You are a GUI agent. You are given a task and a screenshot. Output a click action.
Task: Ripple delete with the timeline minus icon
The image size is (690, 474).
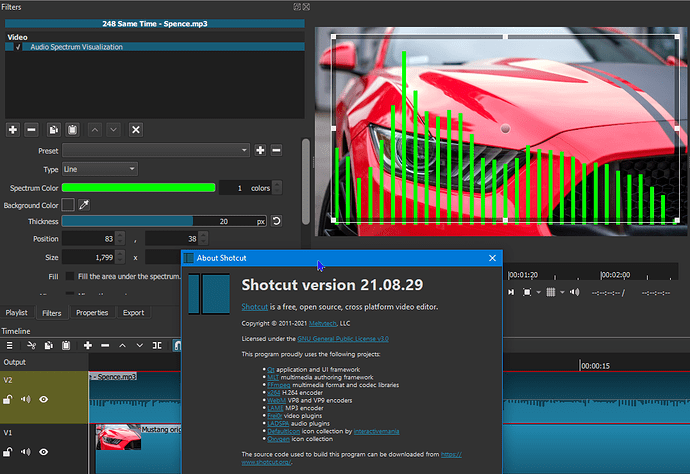click(105, 345)
